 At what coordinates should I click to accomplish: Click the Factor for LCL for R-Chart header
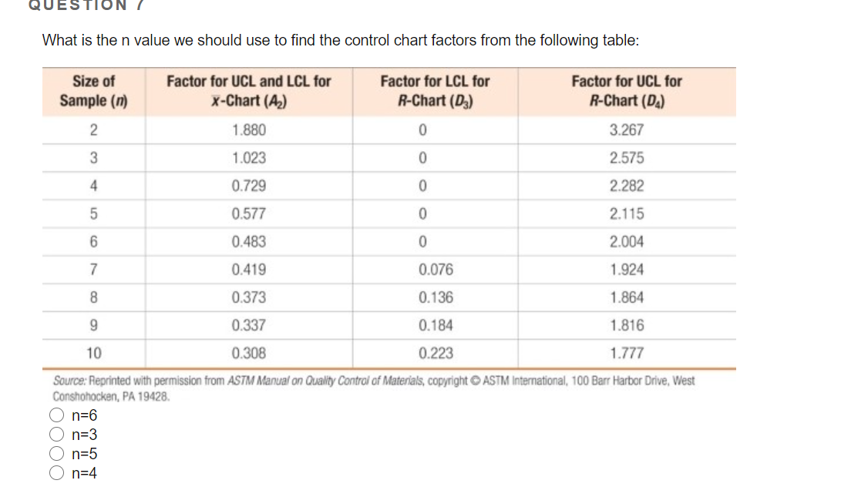click(x=437, y=91)
